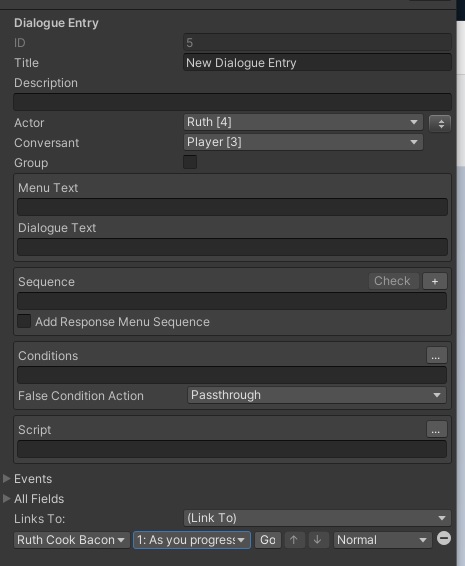
Task: Enable Add Response Menu Sequence checkbox
Action: 24,321
